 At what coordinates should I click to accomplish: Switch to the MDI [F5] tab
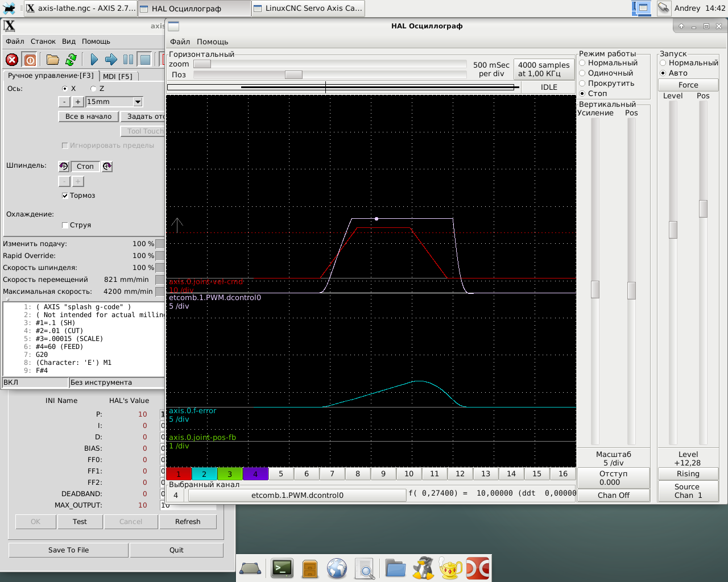point(118,76)
